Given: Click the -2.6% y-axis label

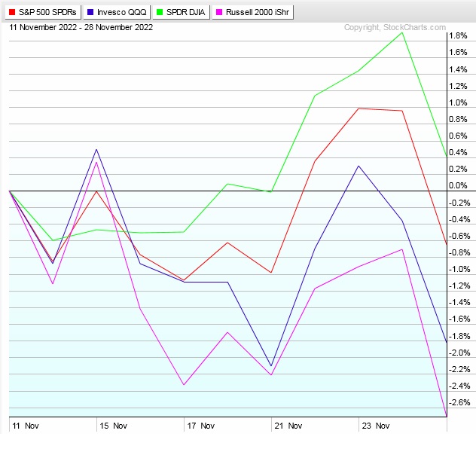Looking at the screenshot, I should point(459,402).
